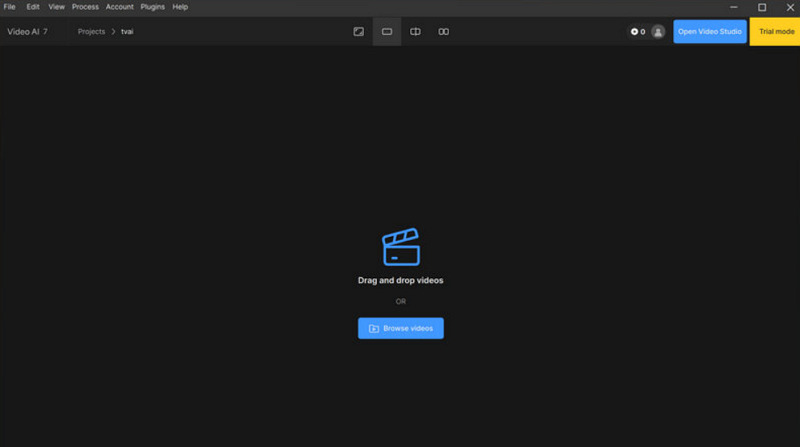Switch to split comparison view mode
This screenshot has height=447, width=800.
[415, 32]
